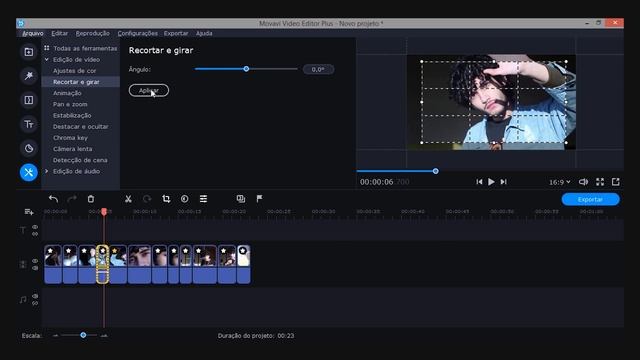Screen dimensions: 640x360
Task: Select Animação tool
Action: pos(67,93)
